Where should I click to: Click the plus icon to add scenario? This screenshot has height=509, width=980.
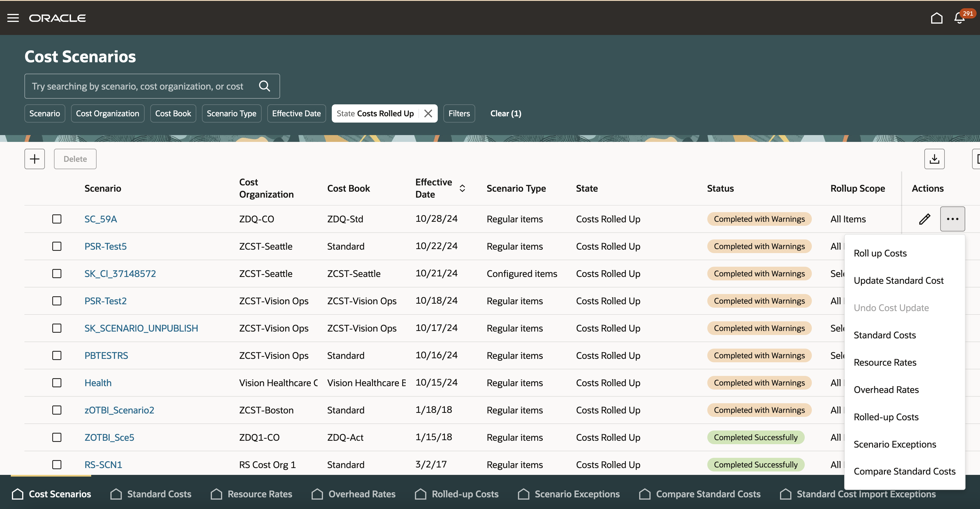pos(35,159)
